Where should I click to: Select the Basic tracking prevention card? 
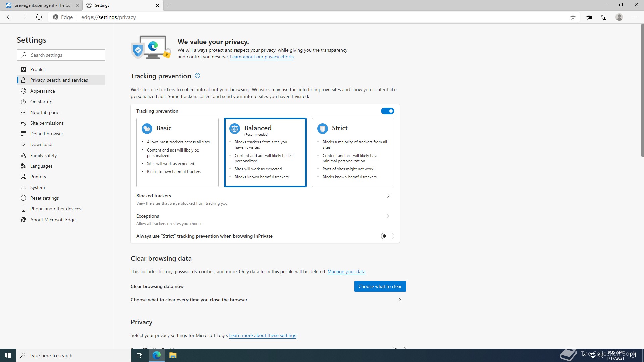click(x=177, y=153)
